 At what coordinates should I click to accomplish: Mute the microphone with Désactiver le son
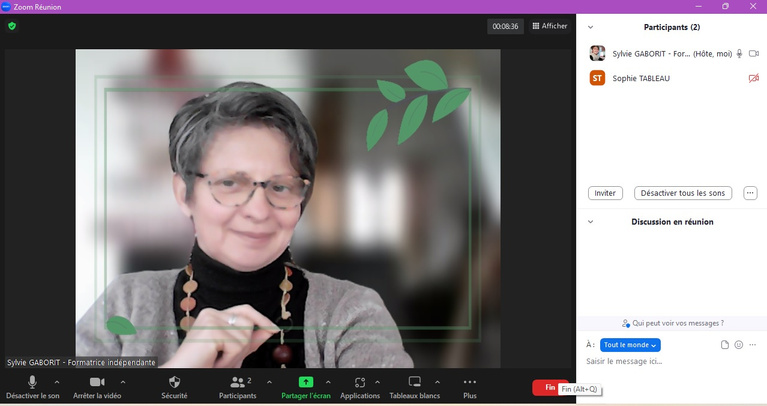32,387
